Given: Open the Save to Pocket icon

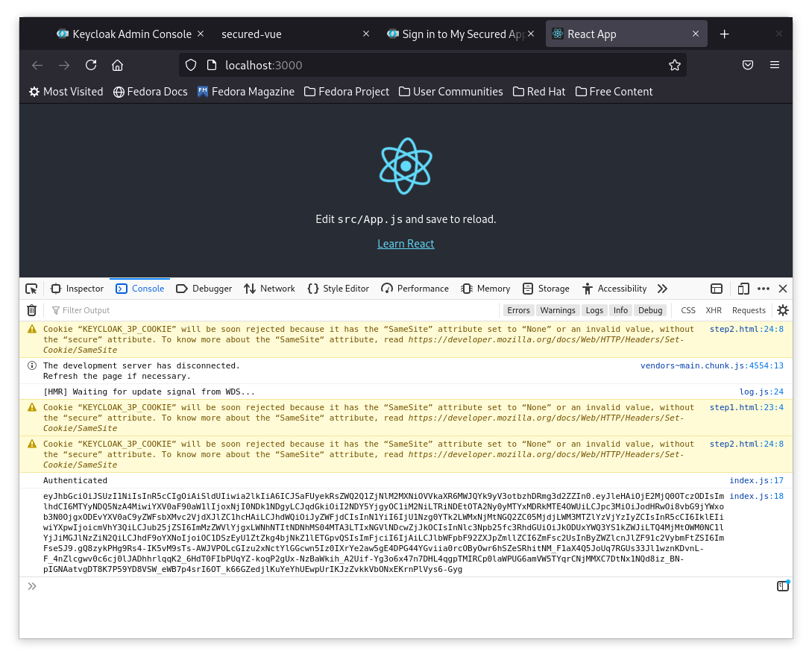Looking at the screenshot, I should coord(748,66).
